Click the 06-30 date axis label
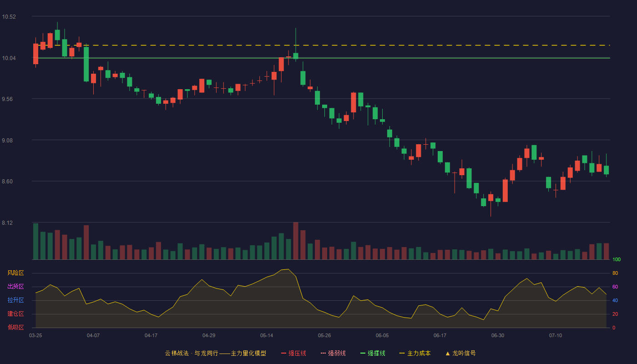Image resolution: width=637 pixels, height=364 pixels. [x=498, y=335]
